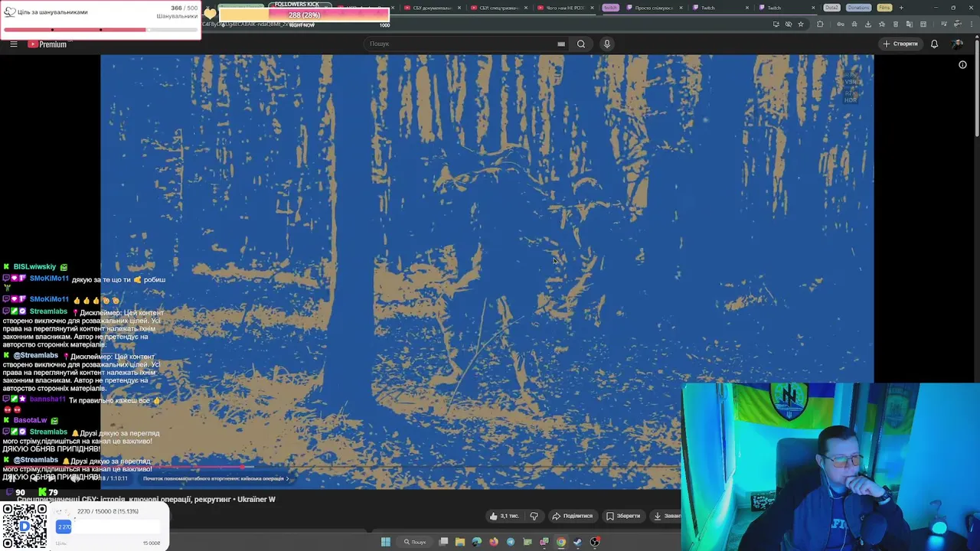Click the trash can extension icon
980x551 pixels.
[895, 24]
